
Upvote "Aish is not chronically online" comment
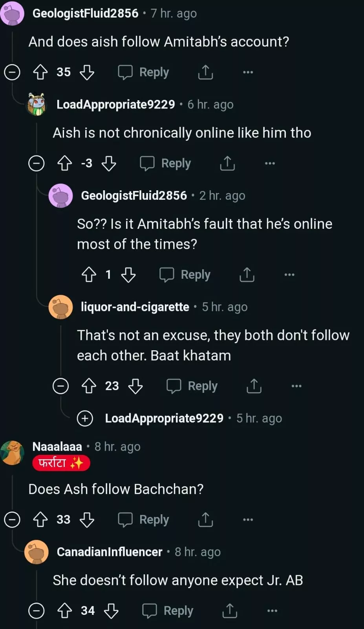click(x=65, y=163)
